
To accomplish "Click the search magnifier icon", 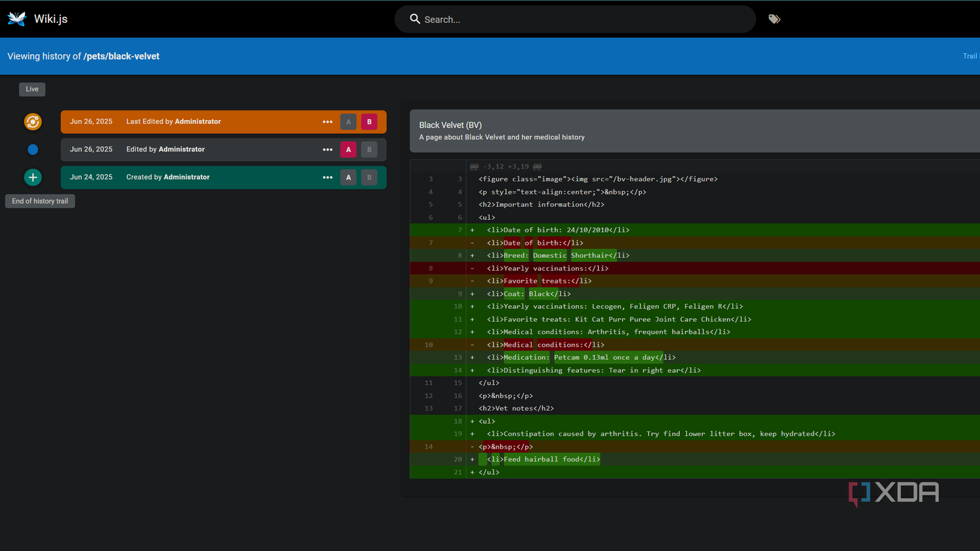I will pos(415,19).
